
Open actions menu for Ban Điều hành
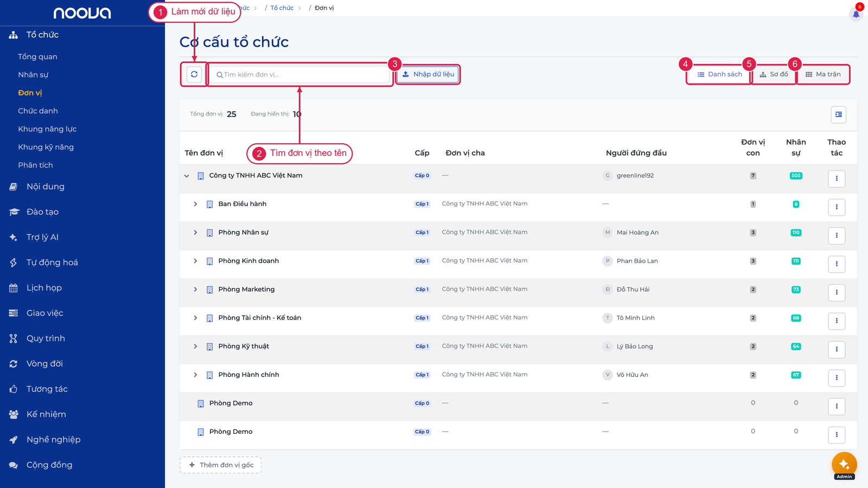click(837, 207)
